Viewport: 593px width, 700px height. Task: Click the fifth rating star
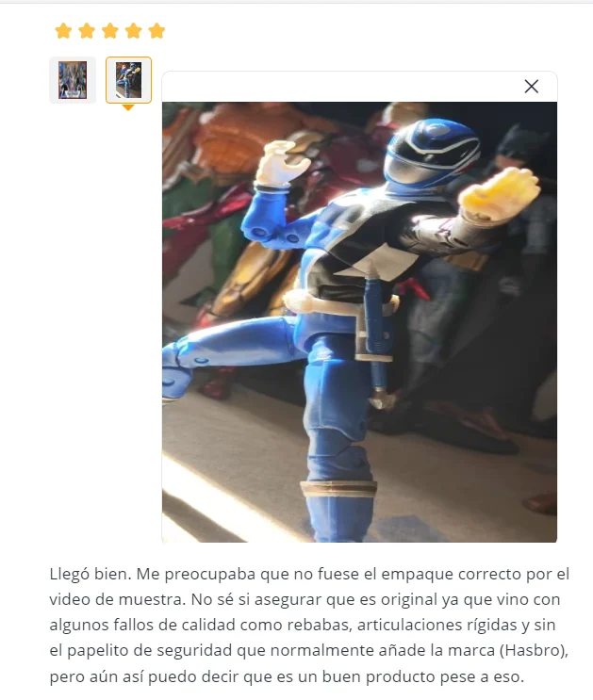coord(156,31)
